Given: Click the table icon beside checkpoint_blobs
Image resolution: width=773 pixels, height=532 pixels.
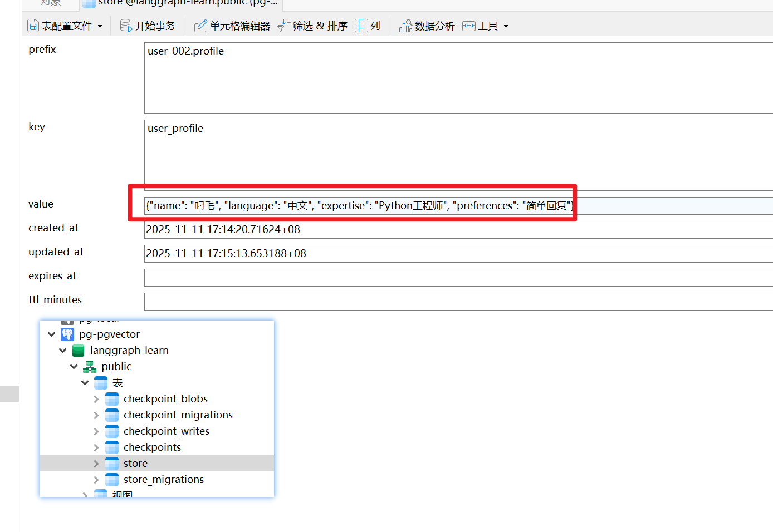Looking at the screenshot, I should click(x=112, y=399).
